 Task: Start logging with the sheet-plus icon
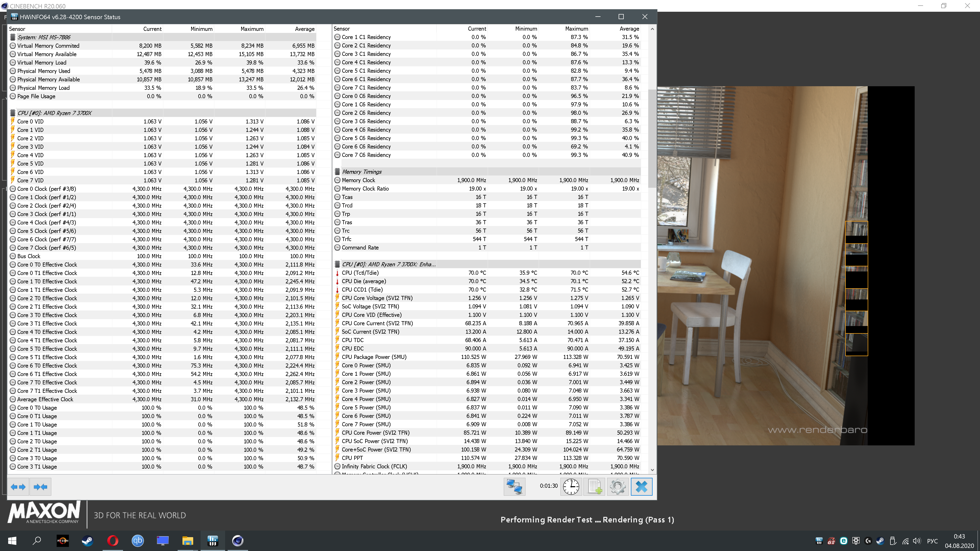click(x=595, y=487)
